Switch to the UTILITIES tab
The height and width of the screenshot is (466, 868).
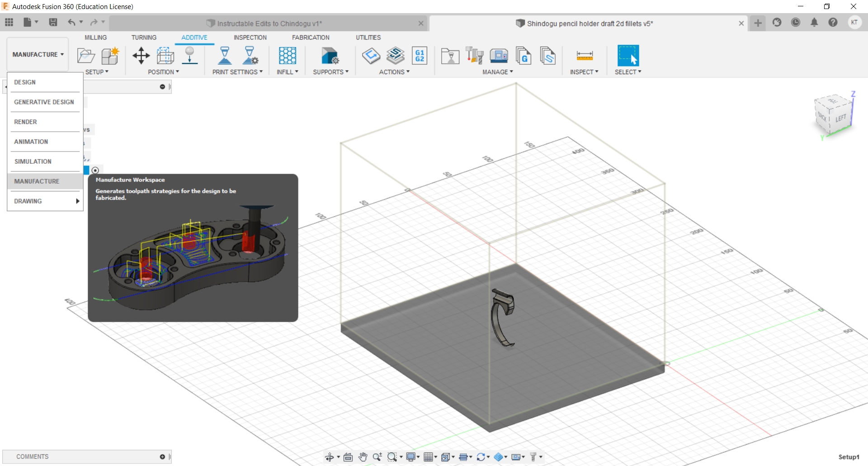pyautogui.click(x=368, y=38)
